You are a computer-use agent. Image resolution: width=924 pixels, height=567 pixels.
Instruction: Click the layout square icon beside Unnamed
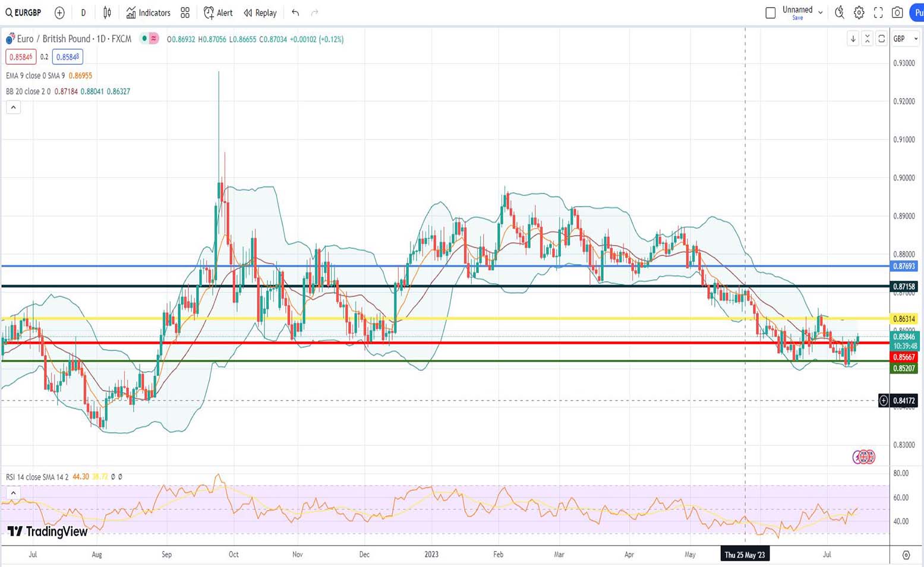click(770, 12)
